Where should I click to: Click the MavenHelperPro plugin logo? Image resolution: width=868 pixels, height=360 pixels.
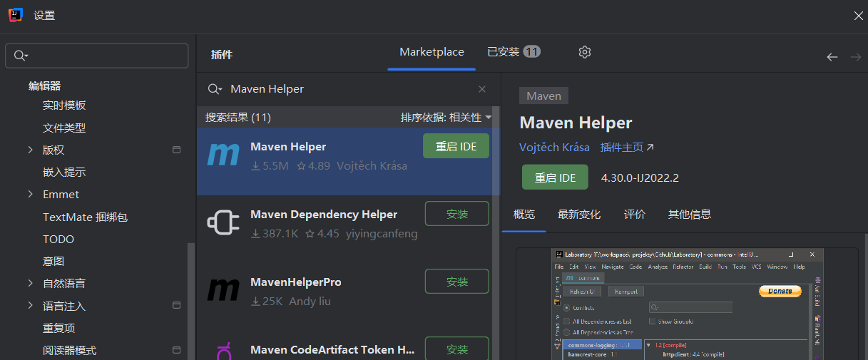click(223, 290)
